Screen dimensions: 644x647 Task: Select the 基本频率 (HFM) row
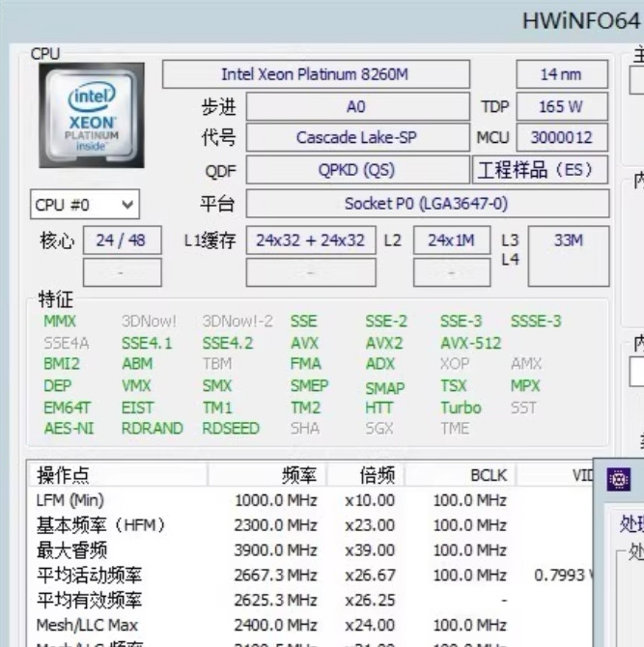click(310, 525)
